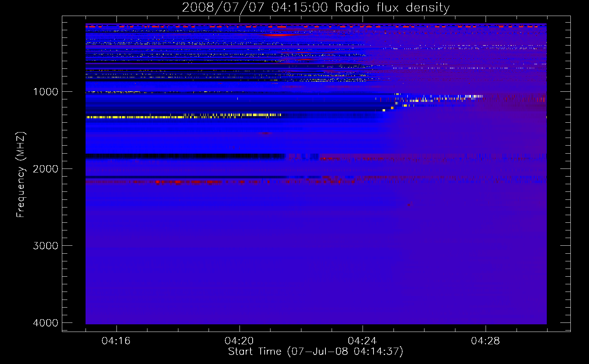Click the long yellow emission band near 1300 MHz
The width and height of the screenshot is (589, 364).
click(x=183, y=116)
